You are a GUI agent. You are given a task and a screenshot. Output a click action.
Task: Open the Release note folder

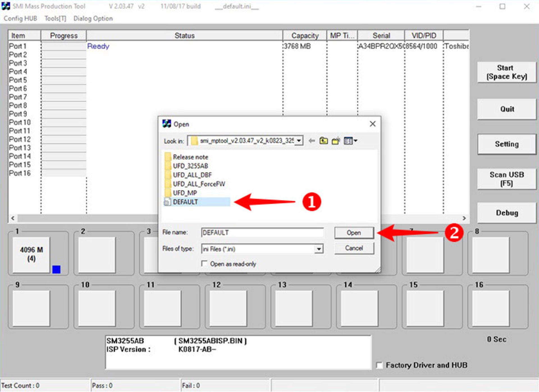[x=190, y=157]
